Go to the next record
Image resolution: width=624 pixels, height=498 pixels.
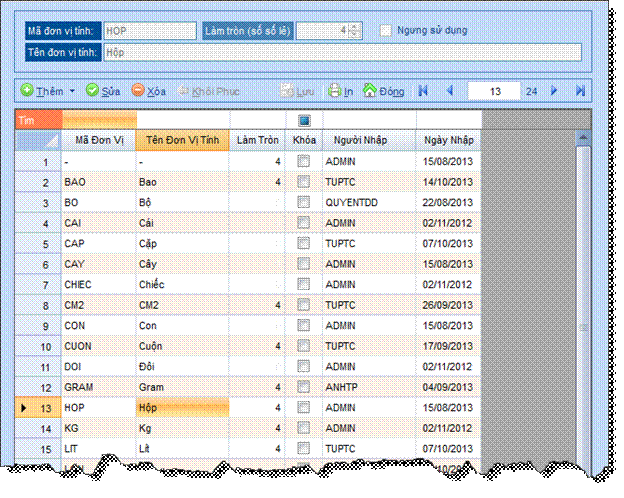click(554, 91)
